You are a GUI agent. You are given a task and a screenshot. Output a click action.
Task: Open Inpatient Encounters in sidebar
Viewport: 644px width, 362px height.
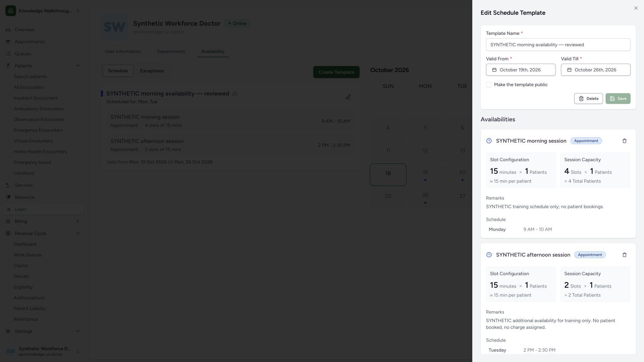point(36,98)
